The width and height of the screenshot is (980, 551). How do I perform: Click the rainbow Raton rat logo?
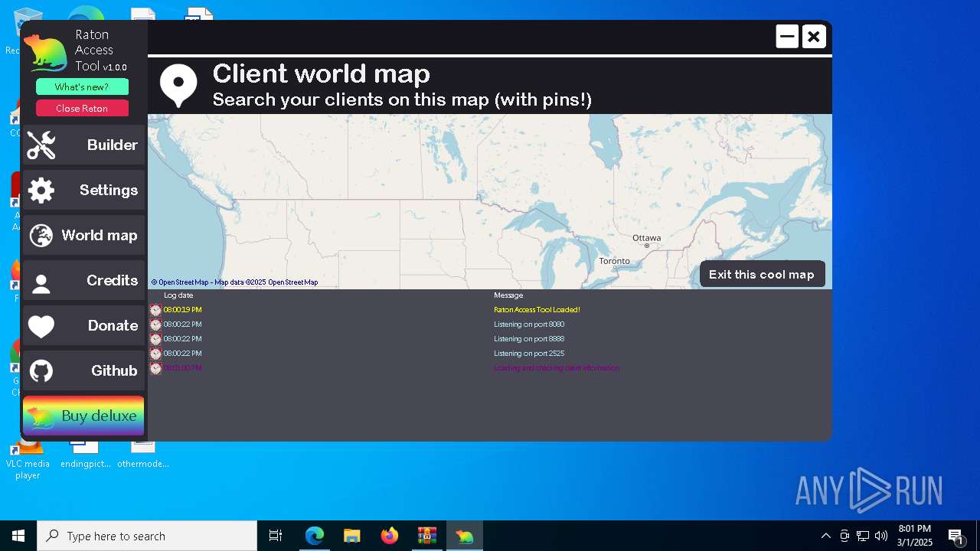46,54
